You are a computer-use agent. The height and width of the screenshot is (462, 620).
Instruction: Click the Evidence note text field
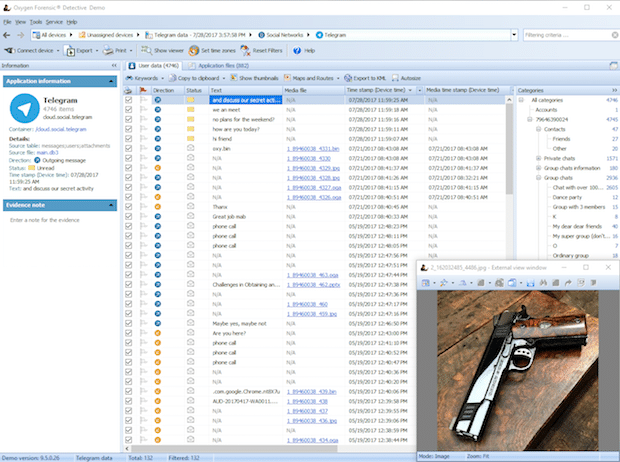pyautogui.click(x=60, y=220)
